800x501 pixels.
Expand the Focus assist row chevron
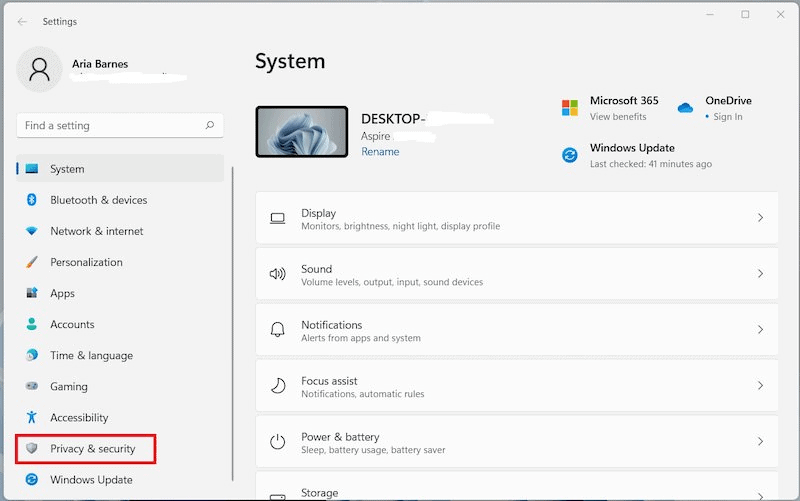coord(760,386)
